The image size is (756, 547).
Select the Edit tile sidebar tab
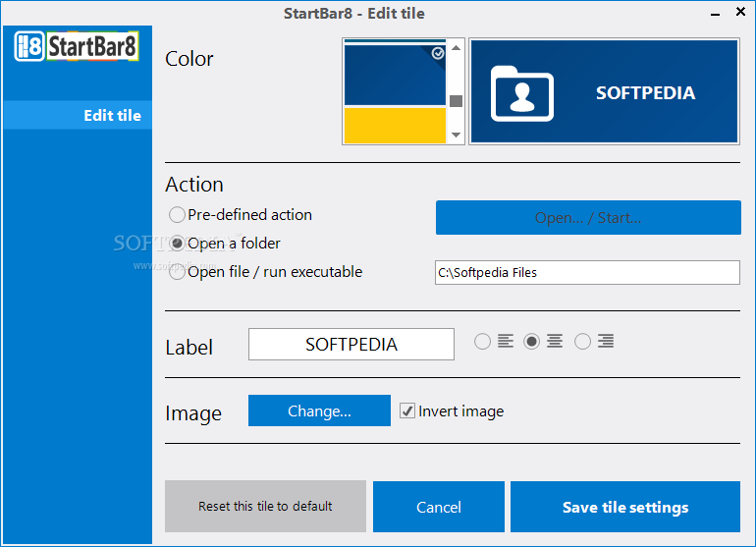click(x=78, y=115)
